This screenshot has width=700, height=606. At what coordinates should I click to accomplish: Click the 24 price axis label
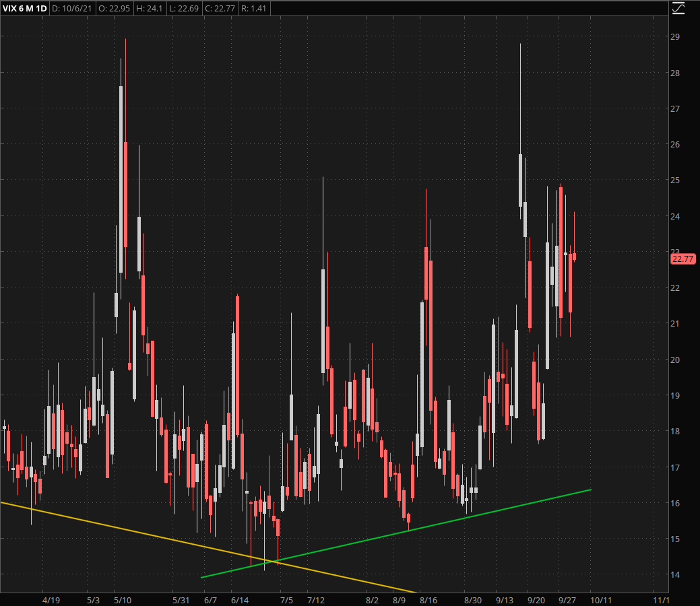(675, 216)
